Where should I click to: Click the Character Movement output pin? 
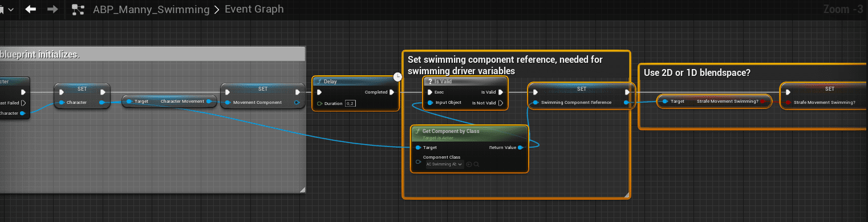tap(209, 102)
